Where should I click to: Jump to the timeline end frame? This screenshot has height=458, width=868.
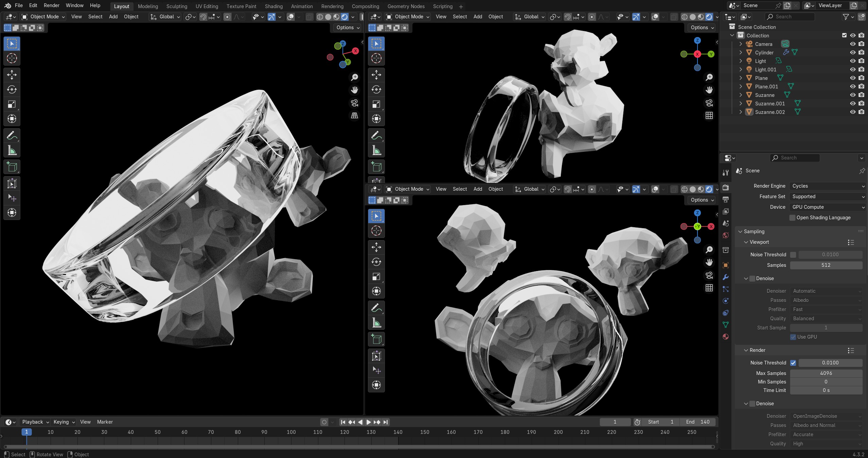point(385,422)
